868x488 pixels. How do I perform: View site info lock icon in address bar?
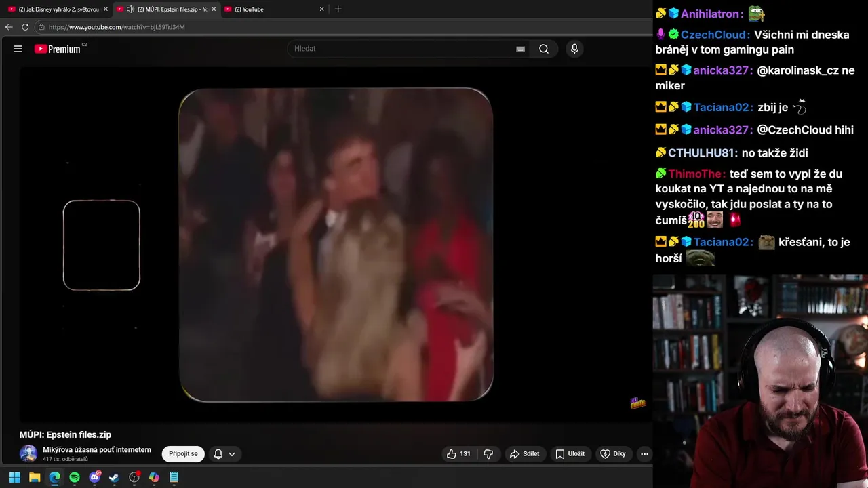(41, 27)
